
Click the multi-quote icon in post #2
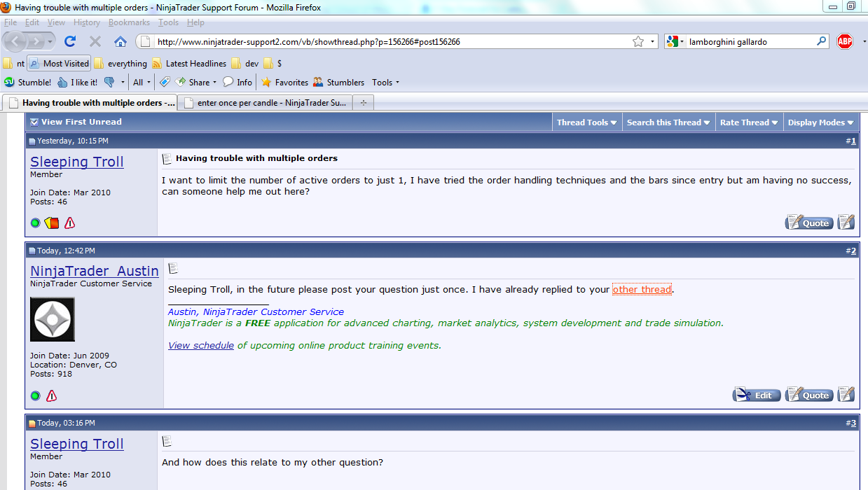pyautogui.click(x=846, y=394)
